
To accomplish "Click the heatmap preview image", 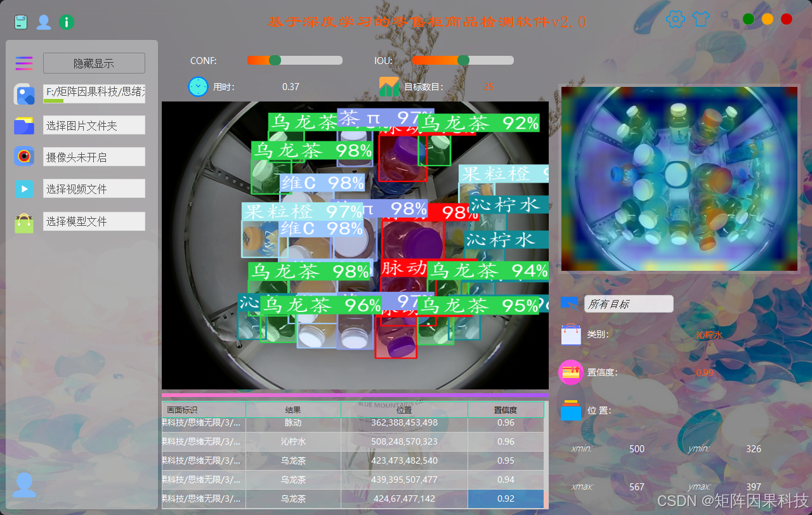I will (x=679, y=179).
